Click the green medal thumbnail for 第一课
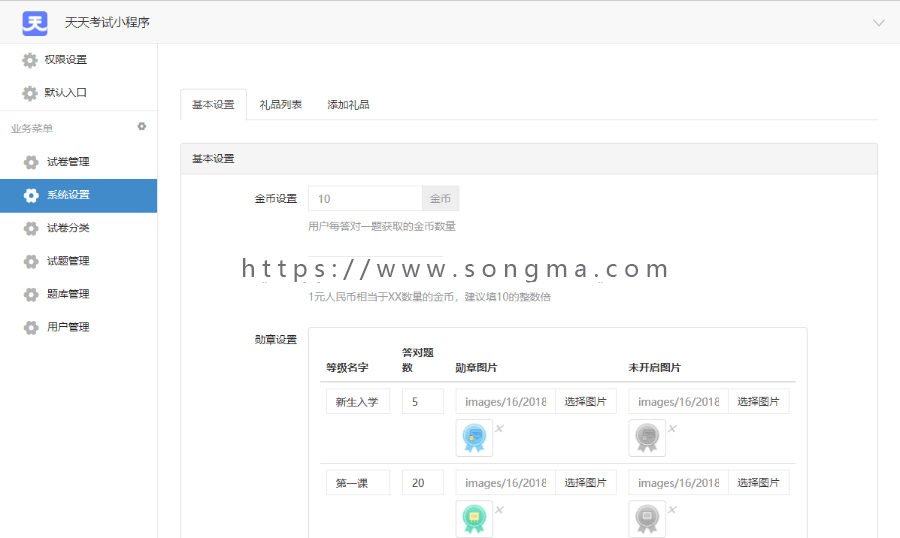 point(474,518)
